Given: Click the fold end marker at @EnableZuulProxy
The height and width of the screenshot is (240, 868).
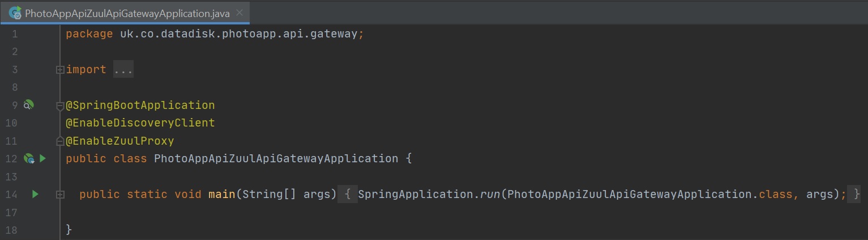Looking at the screenshot, I should coord(59,141).
